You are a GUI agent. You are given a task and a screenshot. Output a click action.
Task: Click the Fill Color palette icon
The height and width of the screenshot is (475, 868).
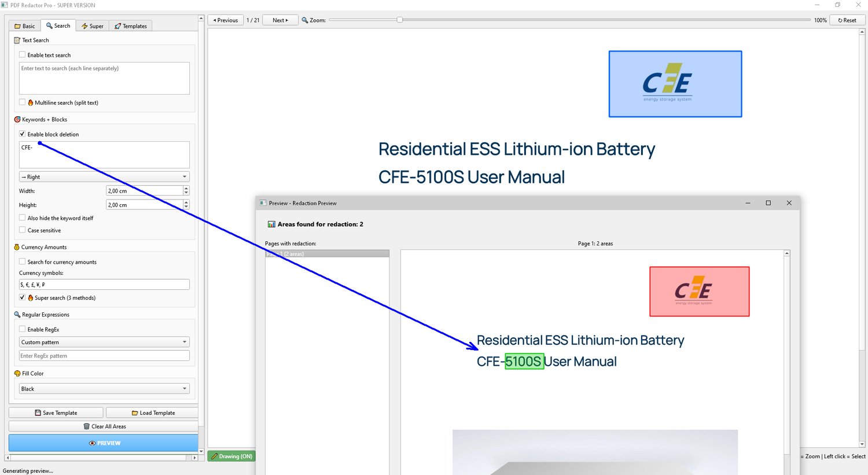[x=17, y=374]
